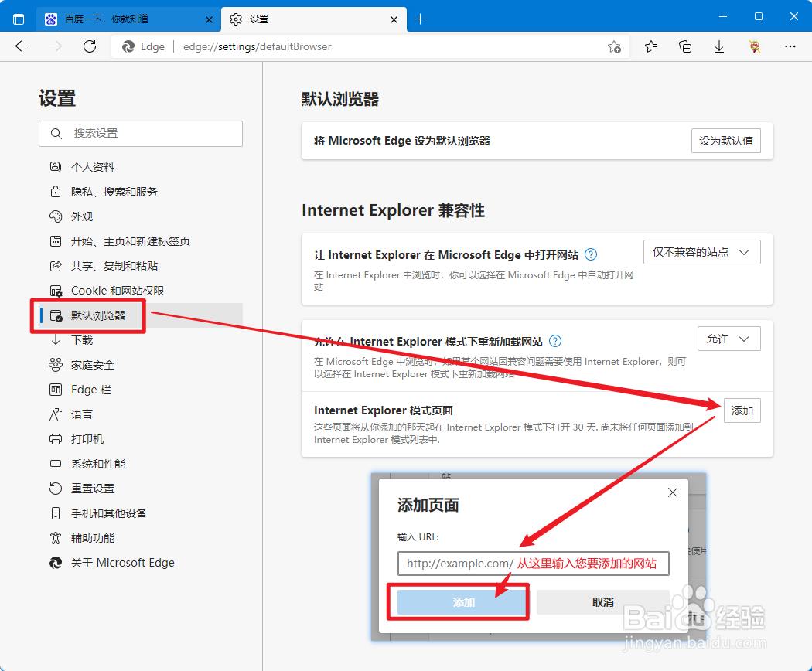Open the Settings and more (...) icon

[x=790, y=46]
